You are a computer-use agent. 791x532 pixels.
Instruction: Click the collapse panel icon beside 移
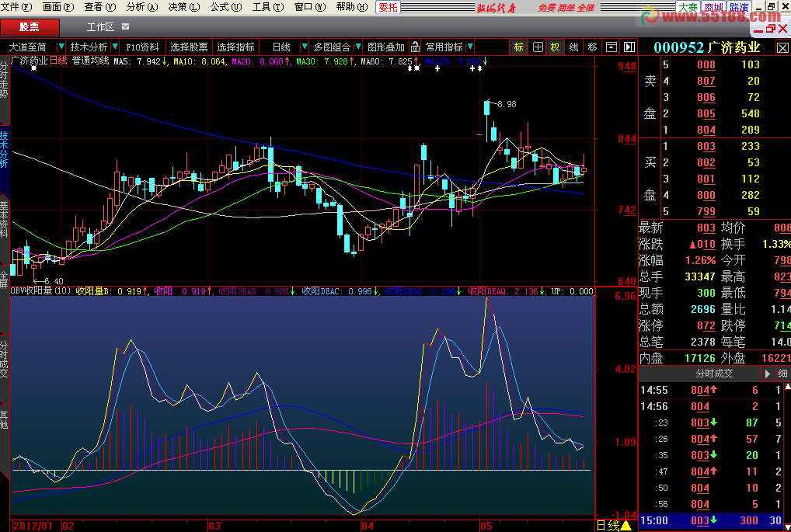pyautogui.click(x=611, y=47)
